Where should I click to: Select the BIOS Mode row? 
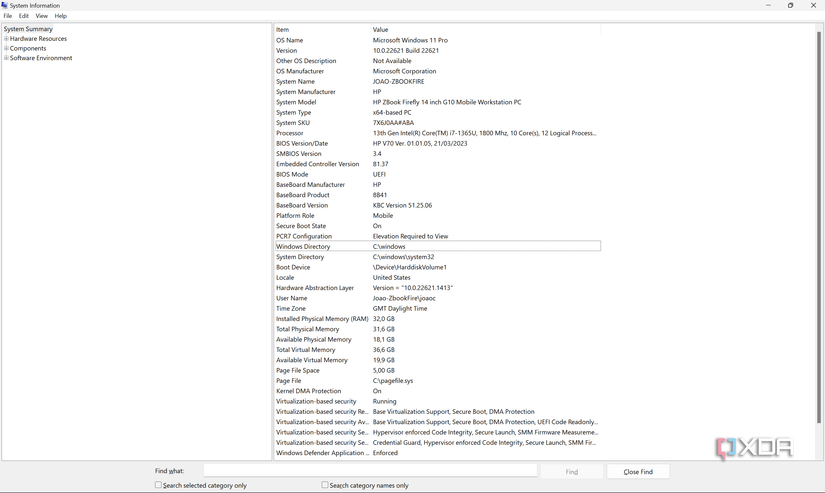[437, 174]
